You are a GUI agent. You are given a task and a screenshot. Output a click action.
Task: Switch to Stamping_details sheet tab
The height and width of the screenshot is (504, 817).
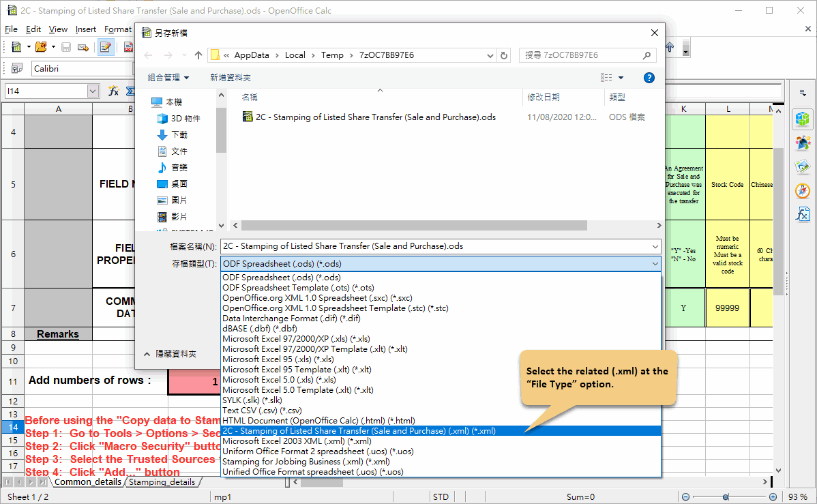(x=162, y=482)
